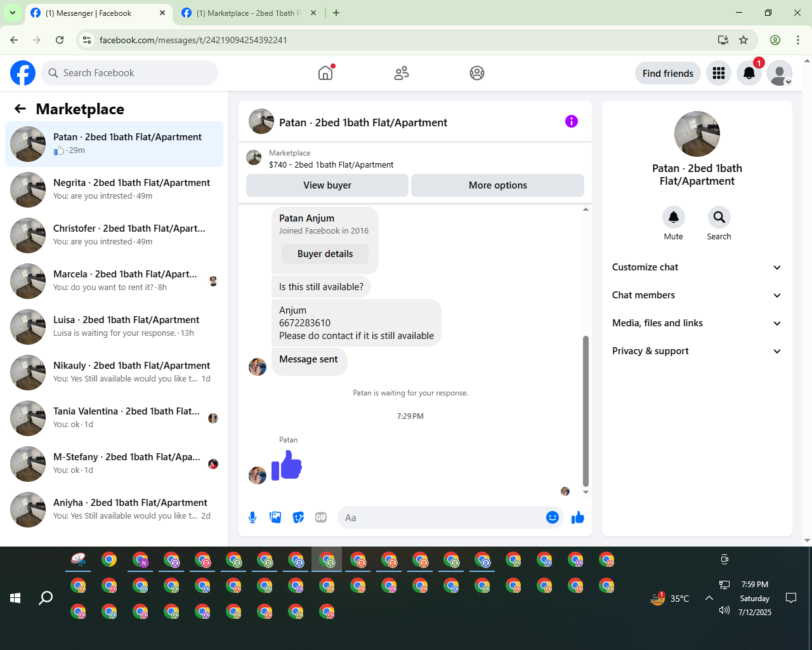Expand Customize chat section
The width and height of the screenshot is (812, 650).
[x=697, y=267]
